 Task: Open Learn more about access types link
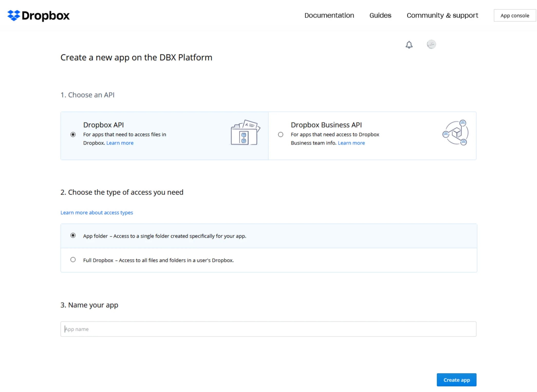click(x=97, y=212)
